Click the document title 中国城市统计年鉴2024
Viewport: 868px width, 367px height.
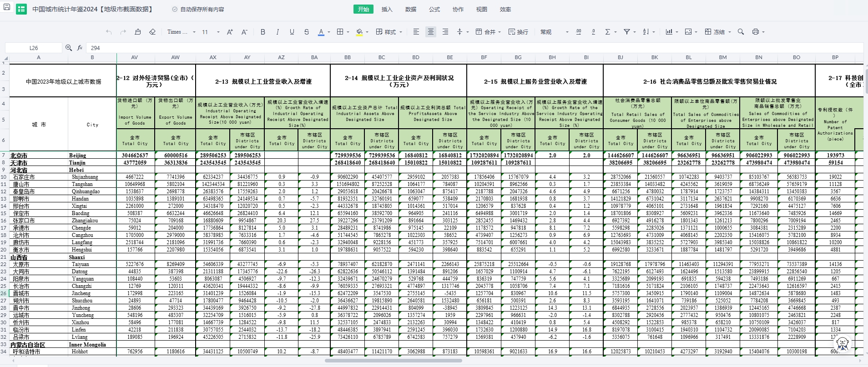click(x=94, y=9)
